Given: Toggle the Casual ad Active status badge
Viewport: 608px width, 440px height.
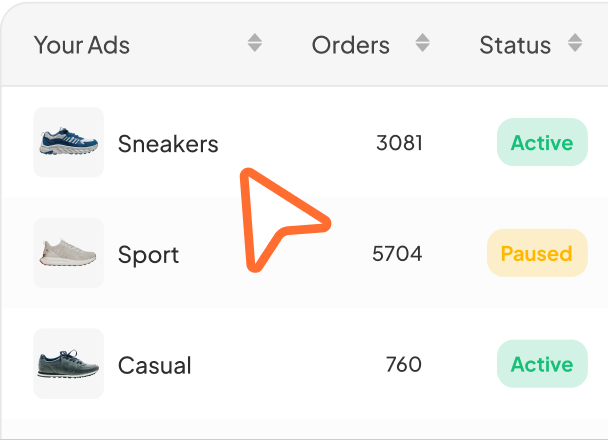Looking at the screenshot, I should [x=541, y=365].
